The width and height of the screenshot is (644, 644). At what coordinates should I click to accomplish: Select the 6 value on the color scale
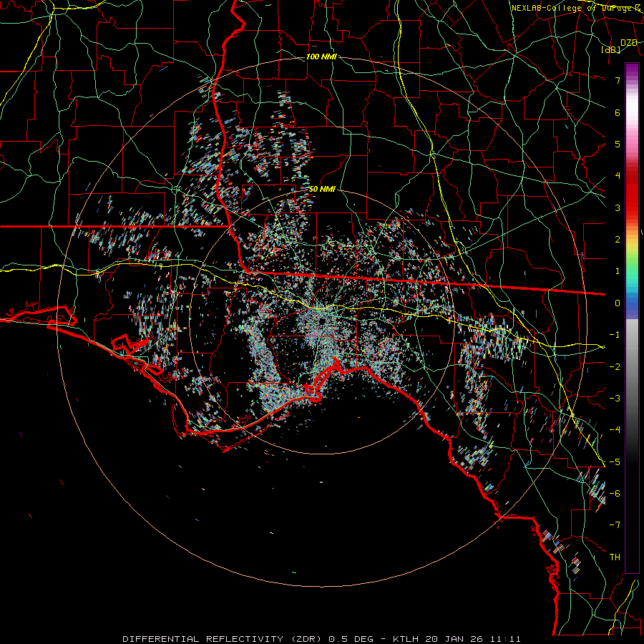[618, 112]
